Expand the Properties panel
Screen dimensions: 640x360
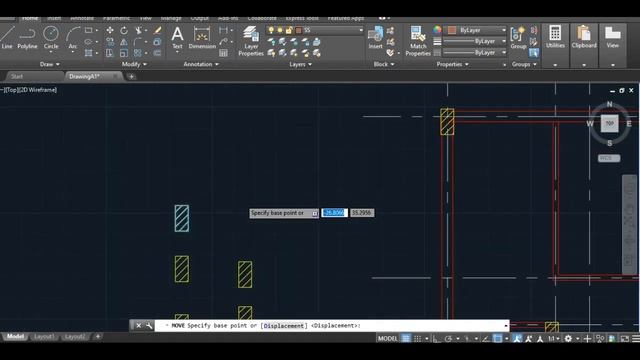coord(452,64)
